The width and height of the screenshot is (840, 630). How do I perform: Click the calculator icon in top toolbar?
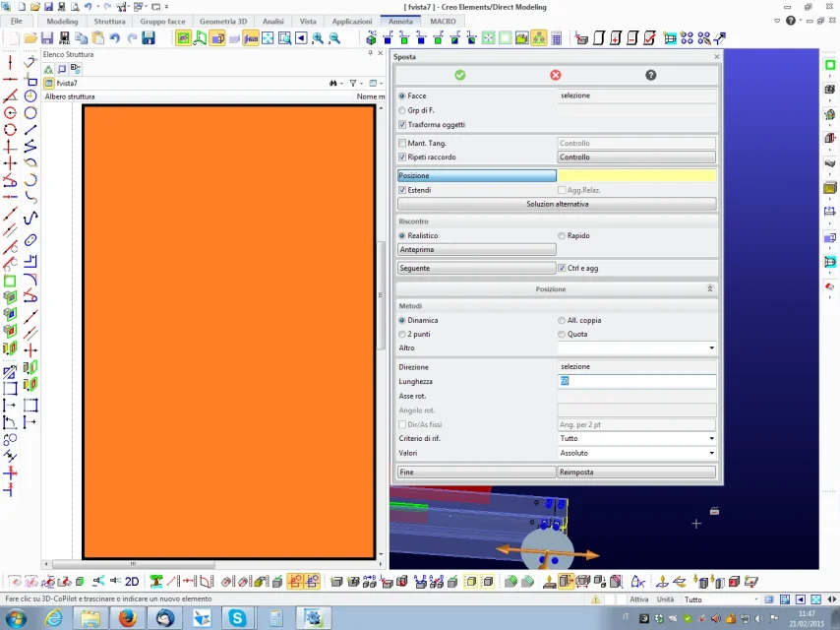coord(556,38)
